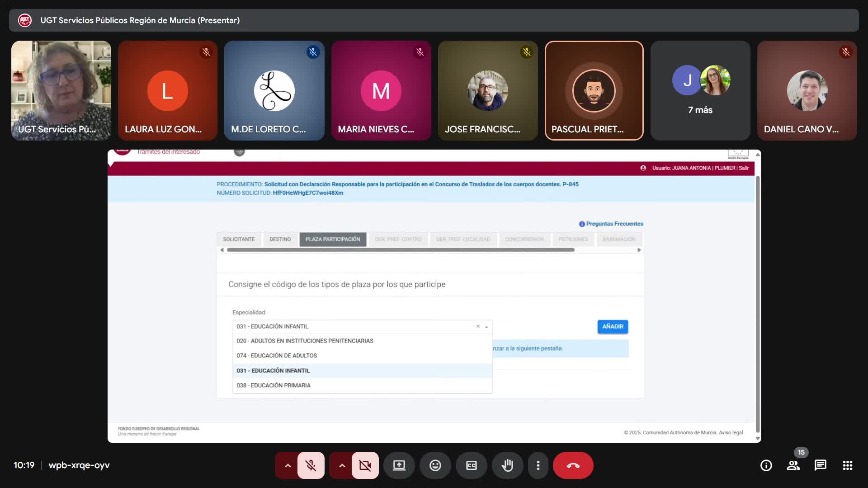Image resolution: width=868 pixels, height=488 pixels.
Task: Switch to the DESTINO tab
Action: 280,239
